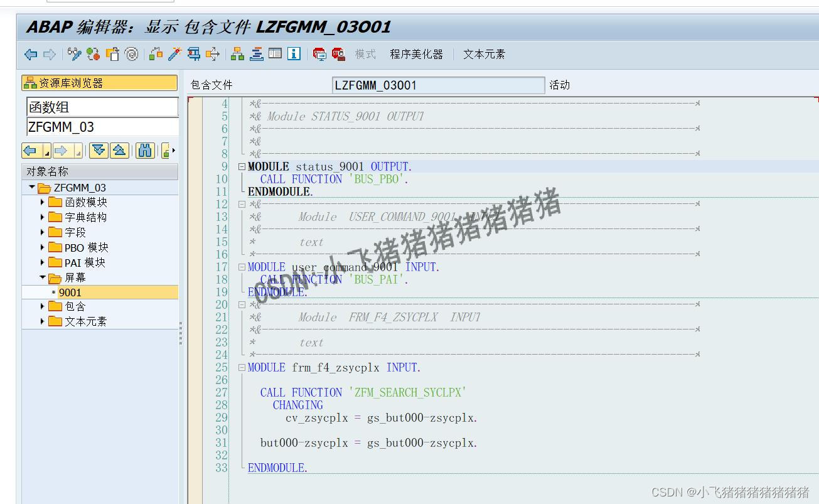Screen dimensions: 819x504
Task: Select the 包含 tree label
Action: click(x=75, y=306)
